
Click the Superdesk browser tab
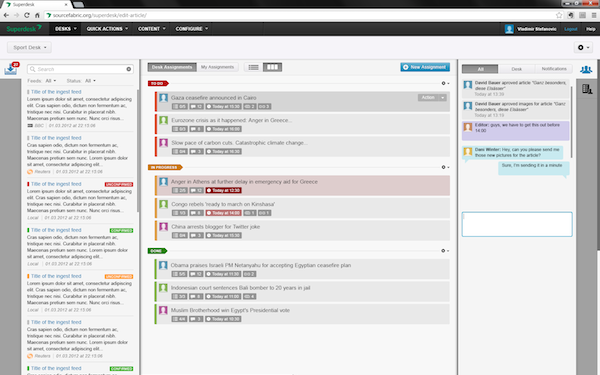pyautogui.click(x=36, y=5)
